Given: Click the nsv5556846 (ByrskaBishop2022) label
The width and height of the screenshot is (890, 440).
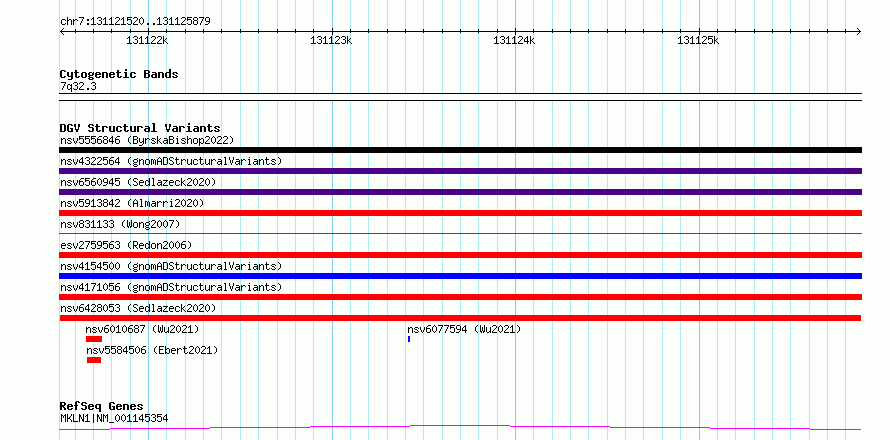Looking at the screenshot, I should tap(147, 140).
